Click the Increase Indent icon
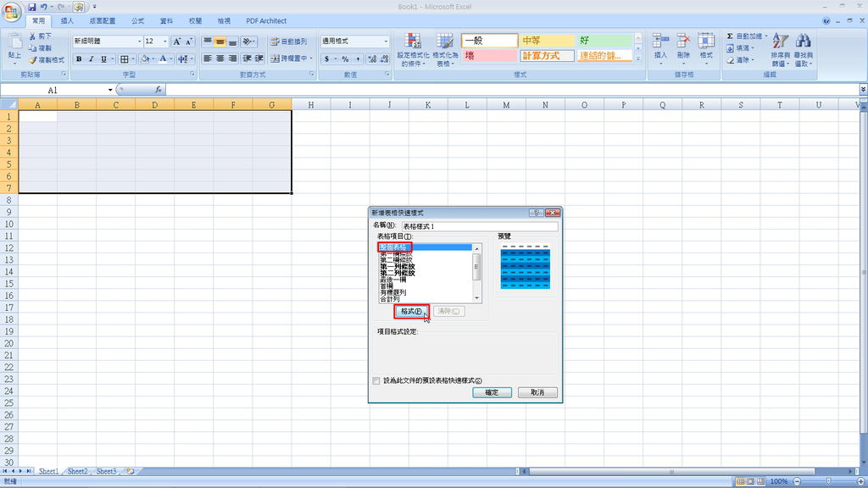 (259, 58)
